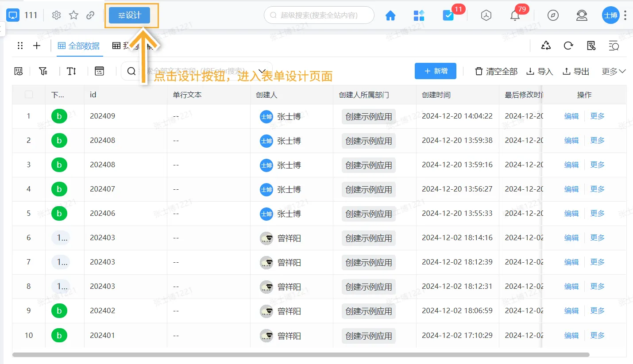The image size is (633, 364).
Task: Expand the search field dropdown chevron
Action: [262, 71]
